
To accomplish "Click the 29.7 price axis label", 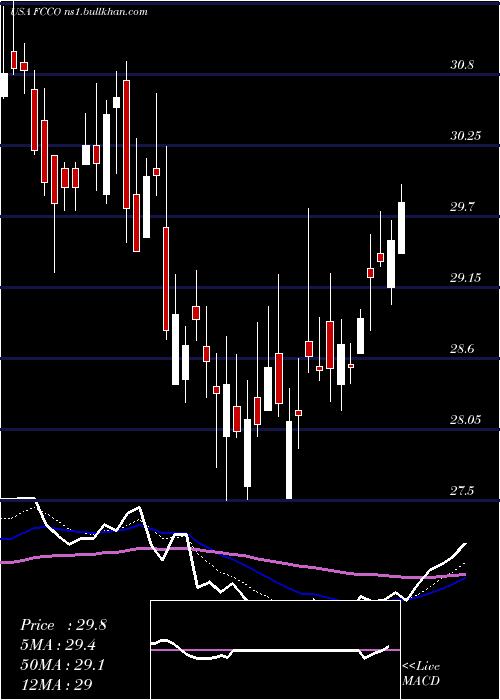I will pyautogui.click(x=462, y=207).
